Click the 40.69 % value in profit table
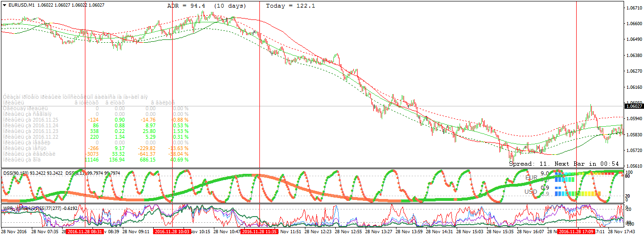Screen dimensions: 644x237 tap(179, 160)
